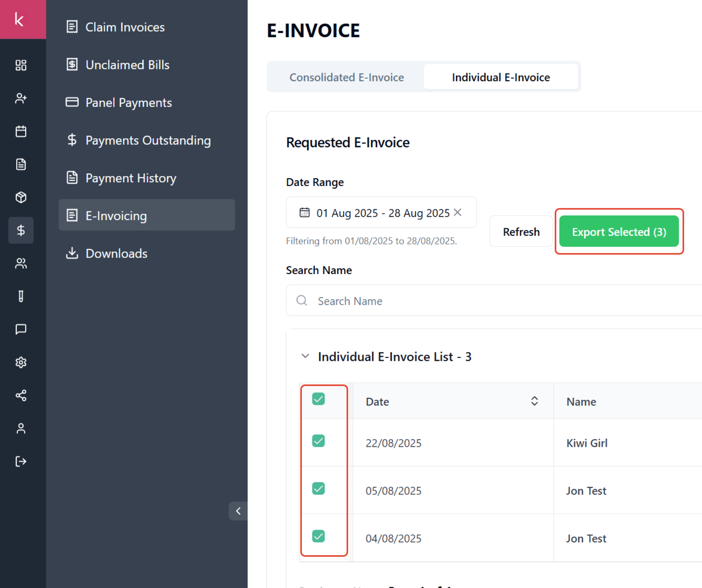Toggle the select-all checkbox in table header
Viewport: 702px width, 588px height.
pyautogui.click(x=319, y=399)
